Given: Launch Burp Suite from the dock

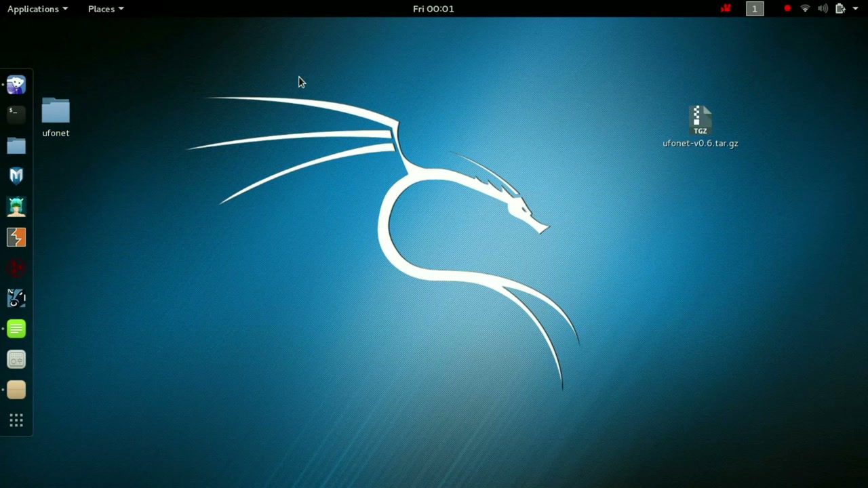Looking at the screenshot, I should [16, 237].
